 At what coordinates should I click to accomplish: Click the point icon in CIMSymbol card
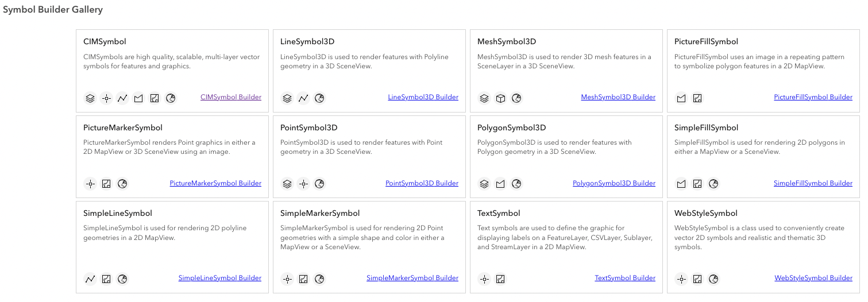click(x=106, y=98)
